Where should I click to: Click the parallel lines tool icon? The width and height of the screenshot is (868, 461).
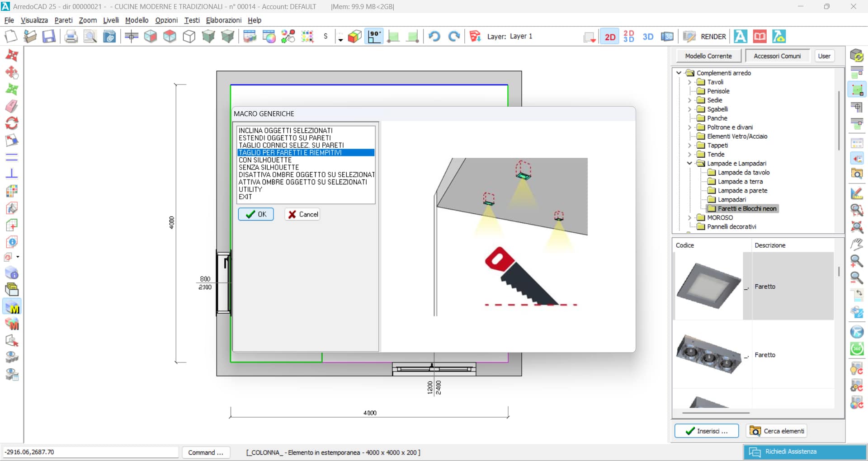[x=12, y=157]
